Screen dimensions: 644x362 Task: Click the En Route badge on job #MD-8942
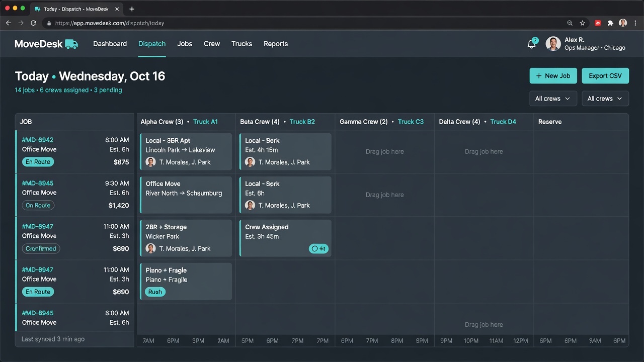[x=38, y=162]
